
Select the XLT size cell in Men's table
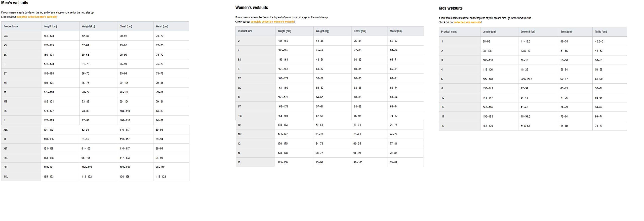click(21, 149)
